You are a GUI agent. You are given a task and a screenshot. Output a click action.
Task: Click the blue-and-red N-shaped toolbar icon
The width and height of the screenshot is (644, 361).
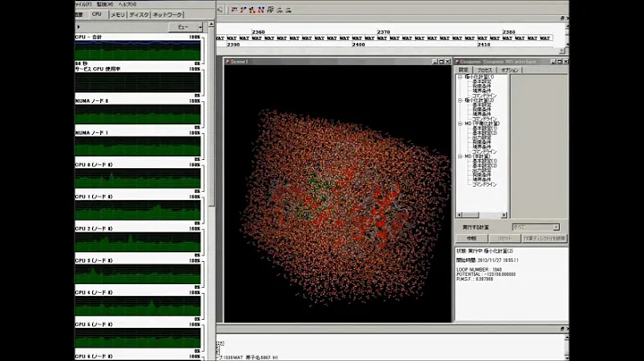[261, 10]
